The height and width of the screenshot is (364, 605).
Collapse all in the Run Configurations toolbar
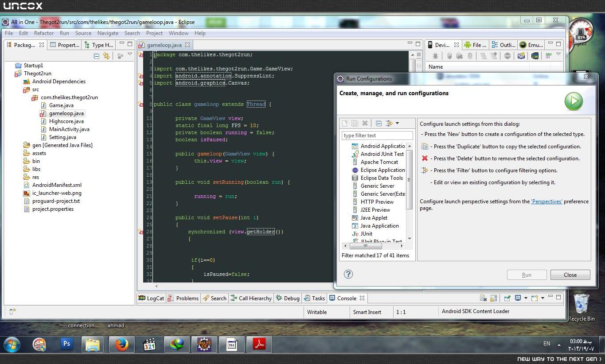click(379, 123)
